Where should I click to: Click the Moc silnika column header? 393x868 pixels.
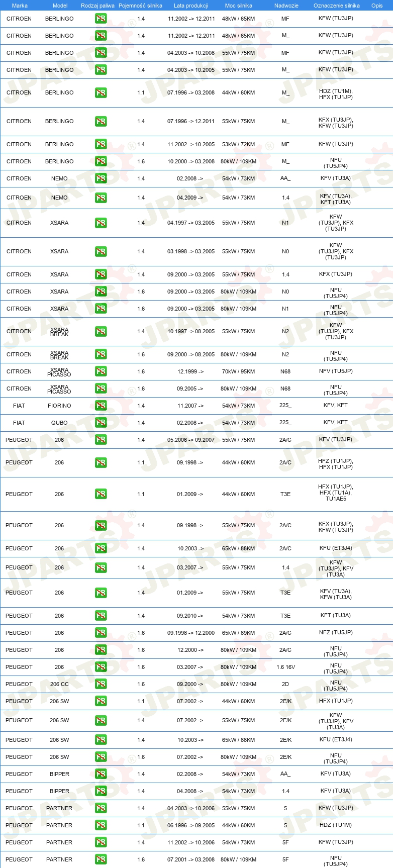tap(239, 6)
